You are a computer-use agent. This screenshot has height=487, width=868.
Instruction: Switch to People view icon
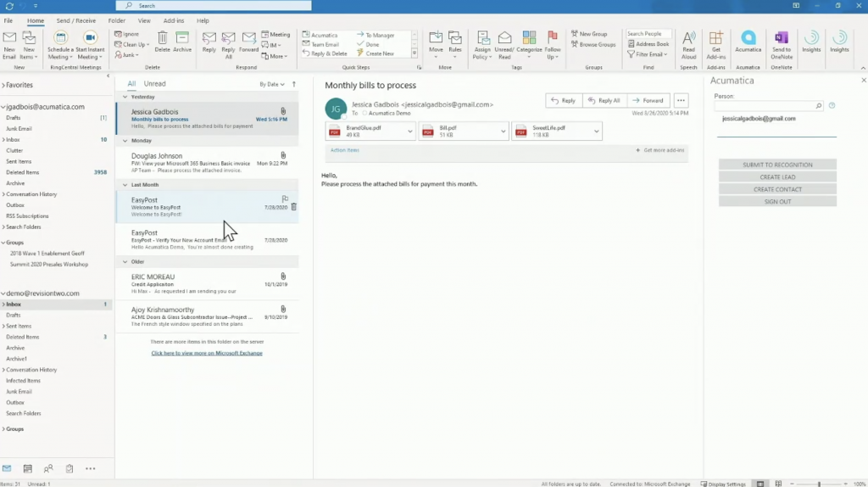pos(48,468)
